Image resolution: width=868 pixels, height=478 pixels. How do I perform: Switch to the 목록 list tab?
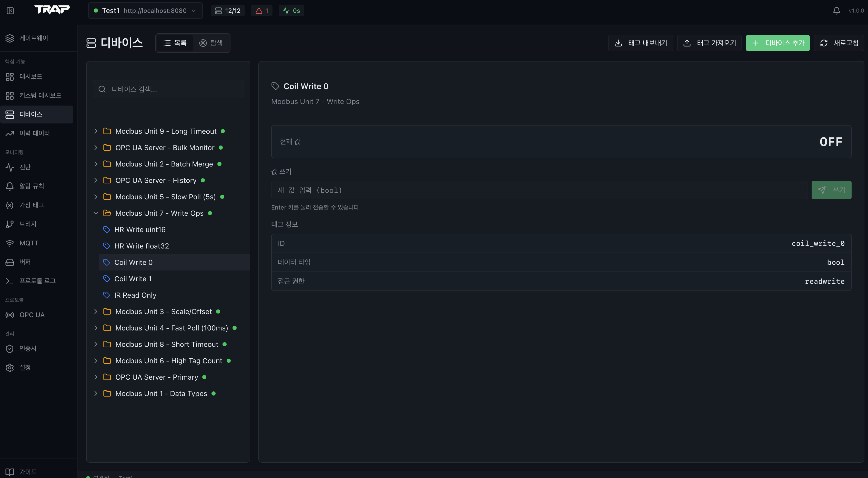click(x=175, y=43)
